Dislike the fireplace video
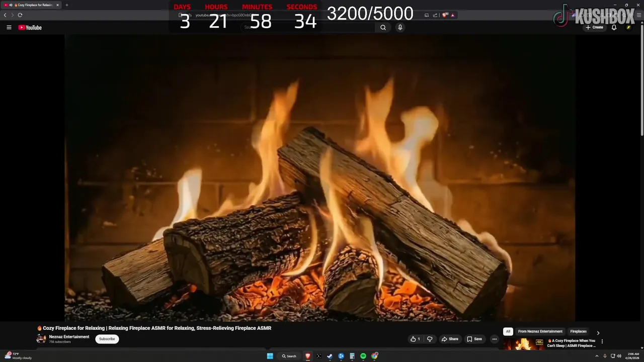 pos(430,339)
